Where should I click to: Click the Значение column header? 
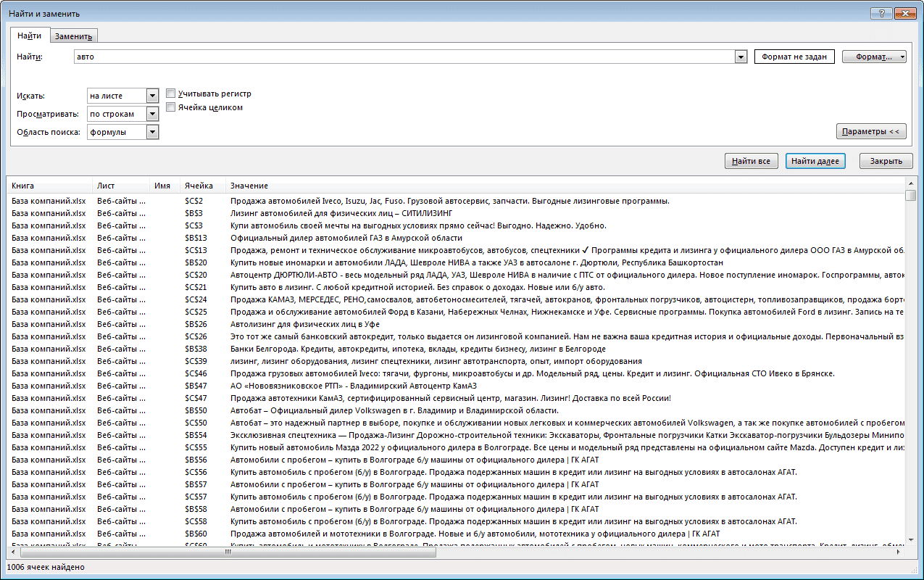coord(565,186)
